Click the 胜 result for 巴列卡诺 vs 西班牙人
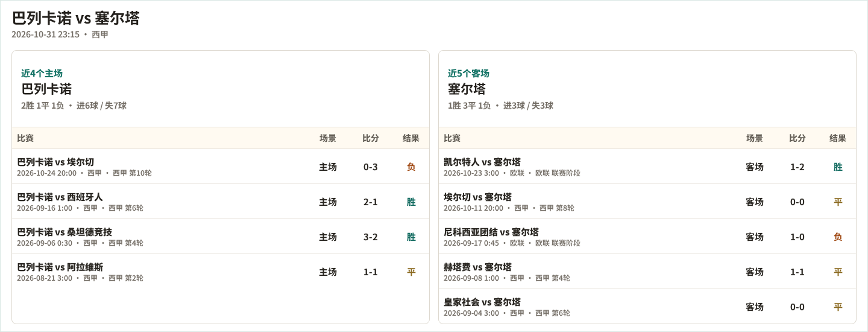 tap(411, 202)
